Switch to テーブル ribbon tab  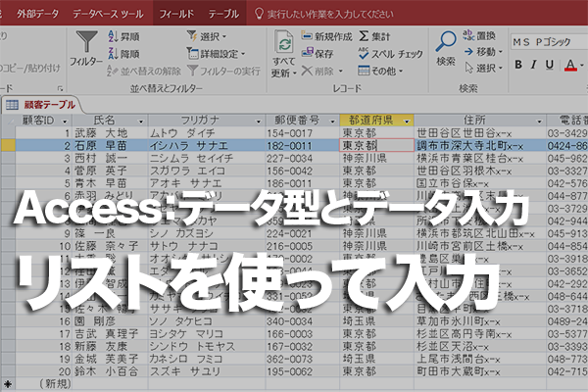click(223, 14)
